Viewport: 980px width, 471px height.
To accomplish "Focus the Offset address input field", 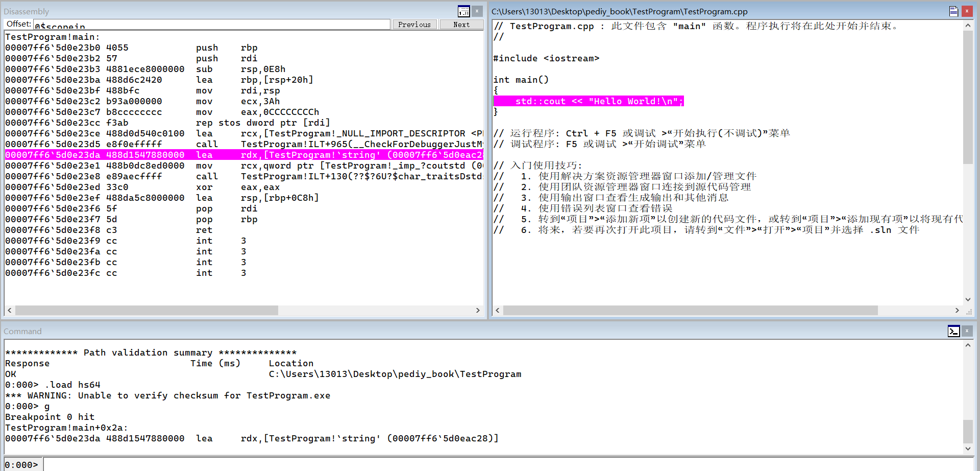I will coord(211,25).
